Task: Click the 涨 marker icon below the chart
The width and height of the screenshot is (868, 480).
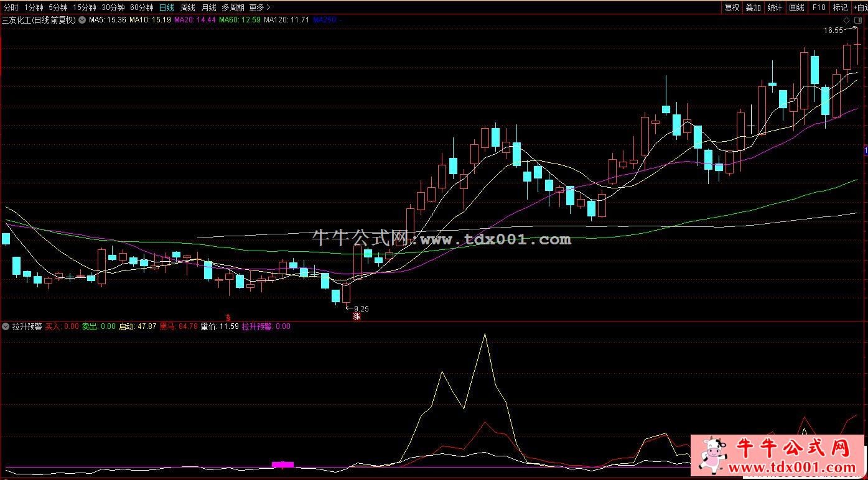Action: click(357, 316)
